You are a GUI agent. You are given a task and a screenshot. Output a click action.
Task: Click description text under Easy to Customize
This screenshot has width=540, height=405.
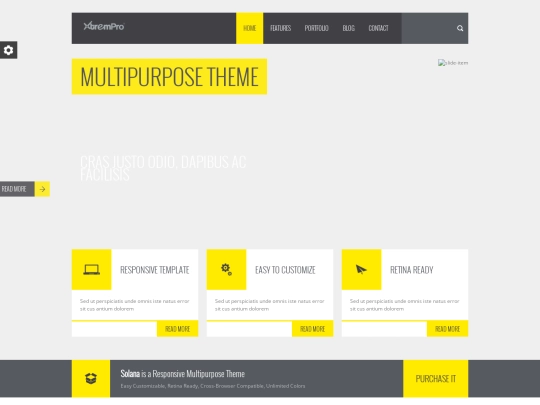[269, 305]
